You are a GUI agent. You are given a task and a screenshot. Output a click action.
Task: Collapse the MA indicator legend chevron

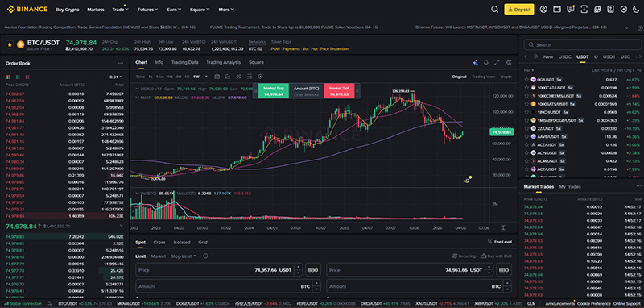(x=137, y=98)
